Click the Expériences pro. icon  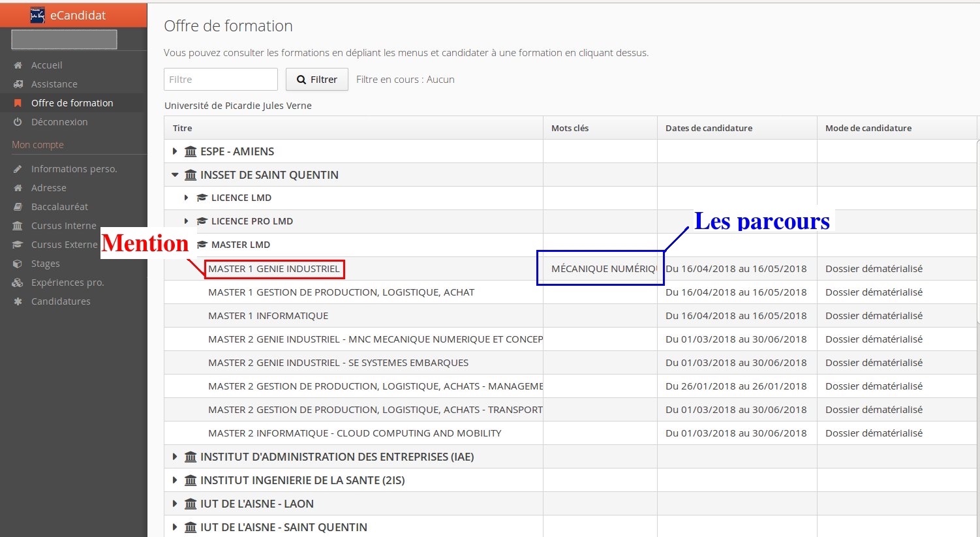click(x=18, y=283)
